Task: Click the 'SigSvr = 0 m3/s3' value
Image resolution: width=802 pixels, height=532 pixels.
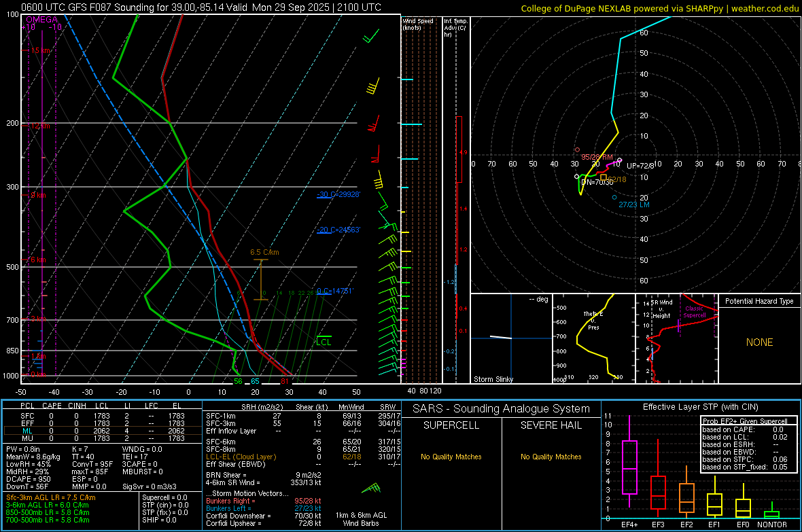Action: point(150,486)
